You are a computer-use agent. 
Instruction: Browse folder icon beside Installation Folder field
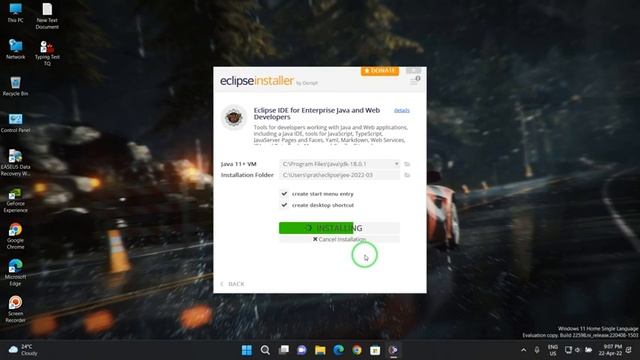click(407, 175)
